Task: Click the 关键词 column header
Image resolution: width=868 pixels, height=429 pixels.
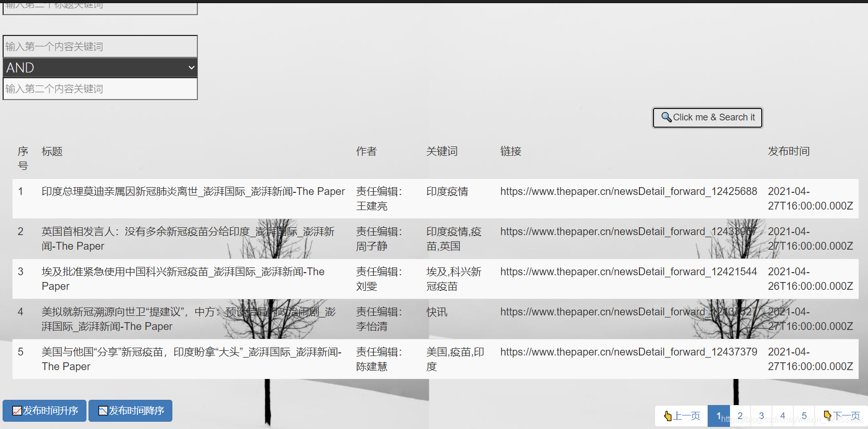Action: [x=442, y=151]
